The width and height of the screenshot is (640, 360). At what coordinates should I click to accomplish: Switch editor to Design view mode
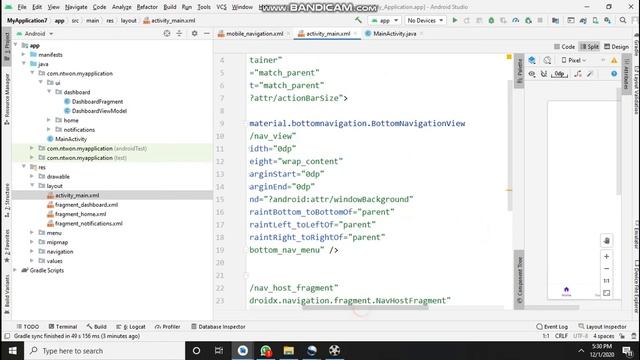[x=616, y=47]
